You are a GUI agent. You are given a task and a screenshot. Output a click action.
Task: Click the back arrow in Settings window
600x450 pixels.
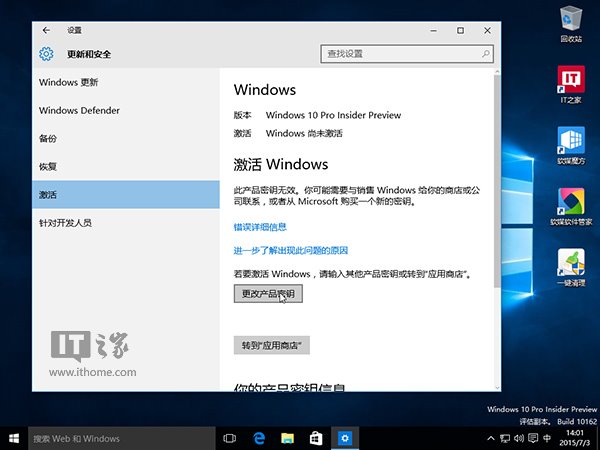click(x=46, y=31)
